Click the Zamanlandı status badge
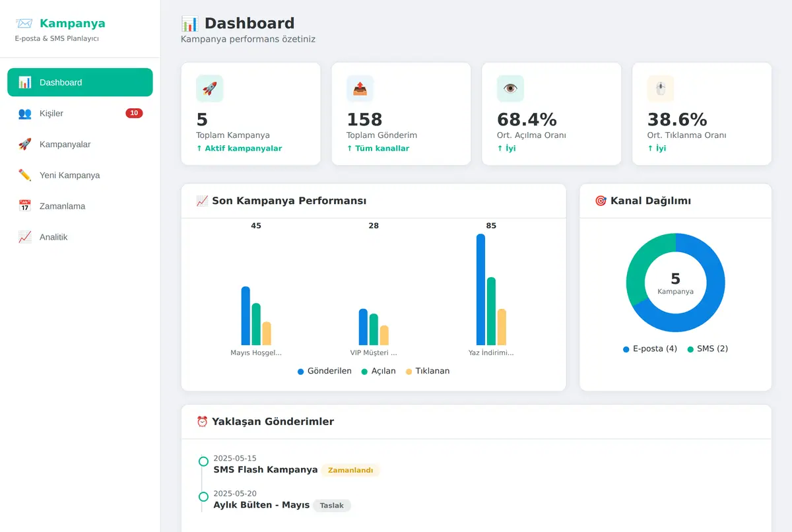This screenshot has width=792, height=532. pos(350,471)
